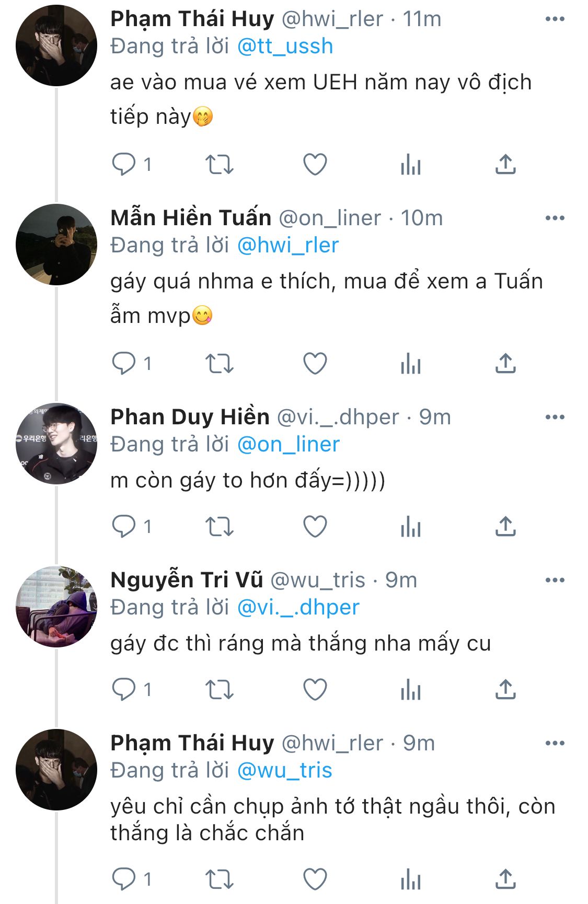Open the @tt_ussh mention link
This screenshot has height=904, width=588.
click(285, 47)
